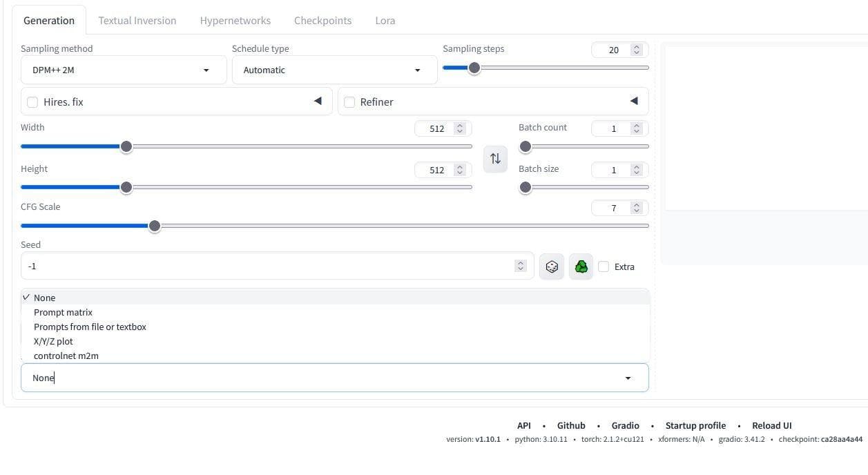Screen dimensions: 868x475
Task: Click the dice random seed icon
Action: (552, 266)
